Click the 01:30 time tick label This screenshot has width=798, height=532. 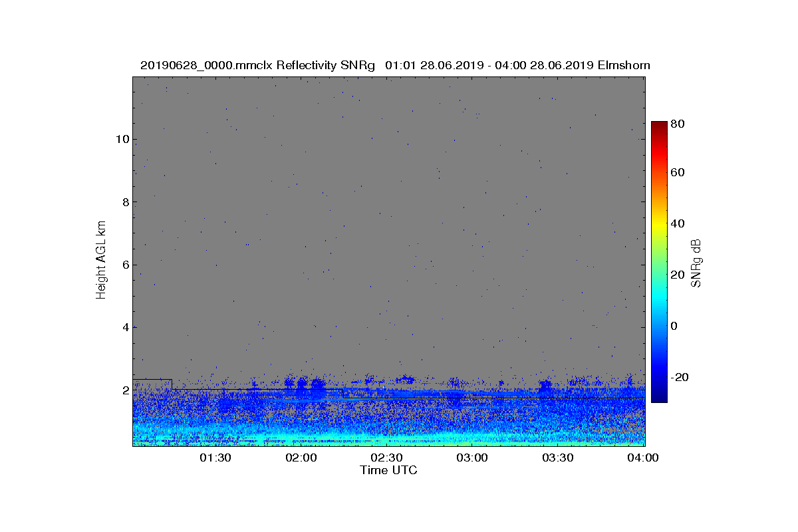[215, 458]
